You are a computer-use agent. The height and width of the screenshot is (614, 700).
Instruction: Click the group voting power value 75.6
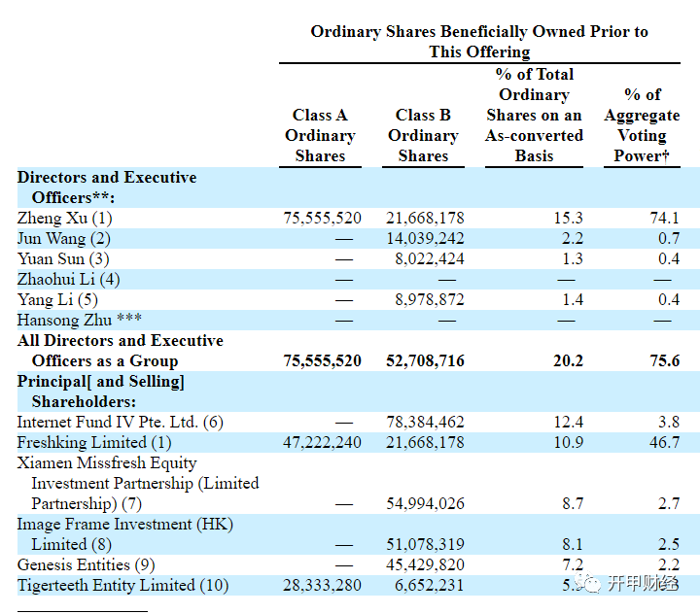click(x=665, y=361)
